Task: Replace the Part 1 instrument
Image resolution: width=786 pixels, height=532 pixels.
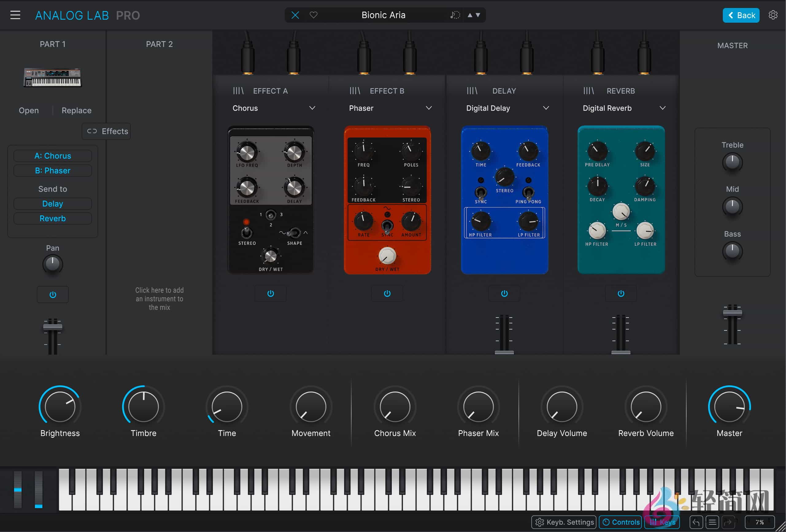Action: coord(76,110)
